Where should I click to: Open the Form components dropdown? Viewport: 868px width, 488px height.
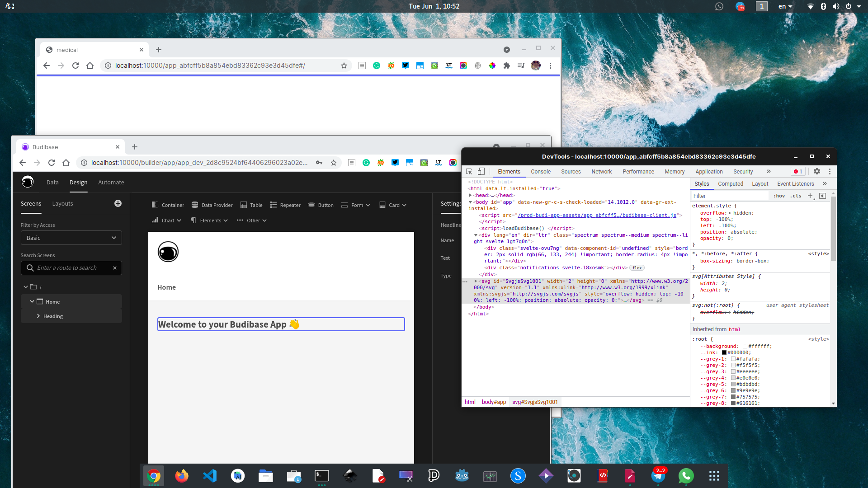coord(356,205)
